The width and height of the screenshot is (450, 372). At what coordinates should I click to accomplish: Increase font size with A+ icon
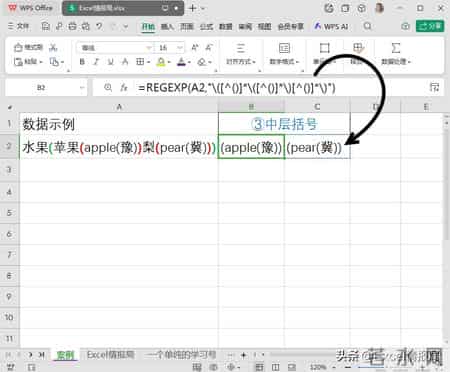195,48
